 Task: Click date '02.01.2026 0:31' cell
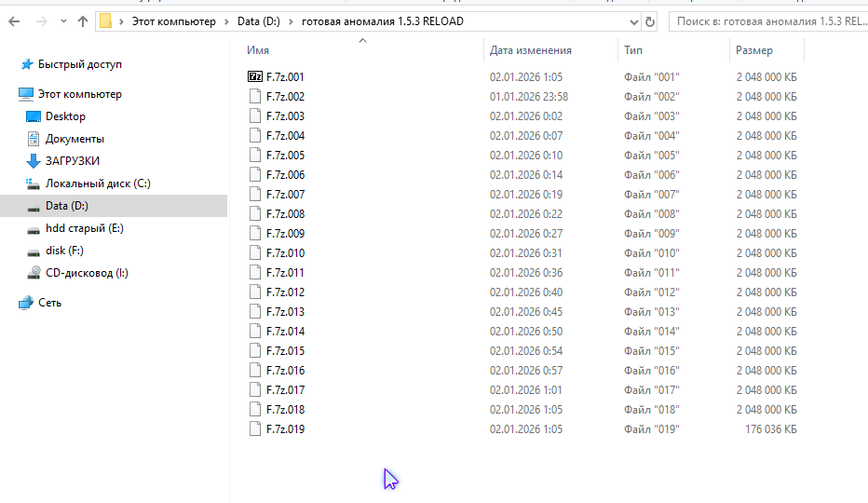click(526, 253)
